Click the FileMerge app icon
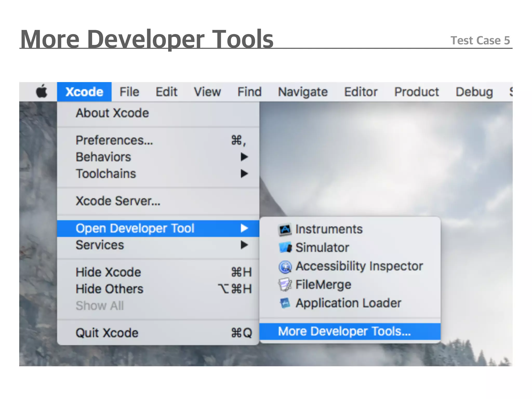 click(285, 285)
